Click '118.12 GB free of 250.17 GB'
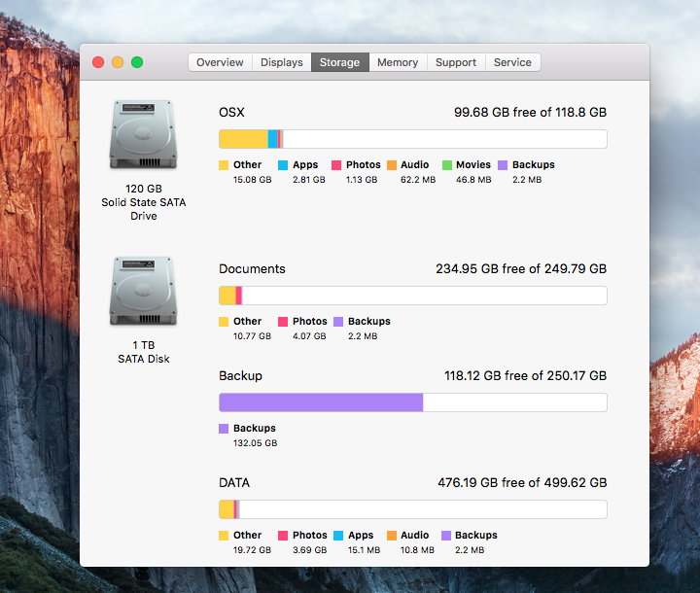700x593 pixels. pos(525,376)
